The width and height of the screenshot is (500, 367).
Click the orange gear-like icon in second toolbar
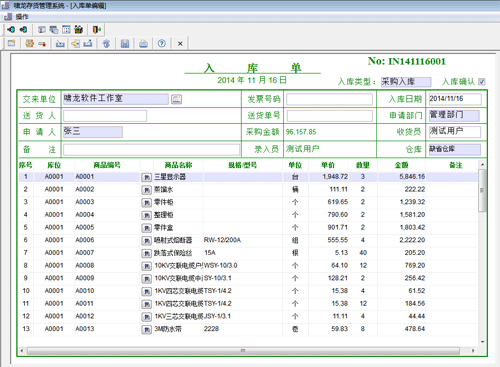tap(30, 43)
